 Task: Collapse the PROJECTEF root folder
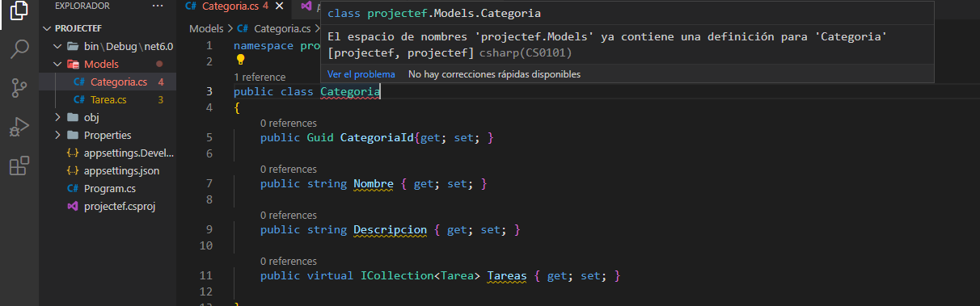point(47,28)
